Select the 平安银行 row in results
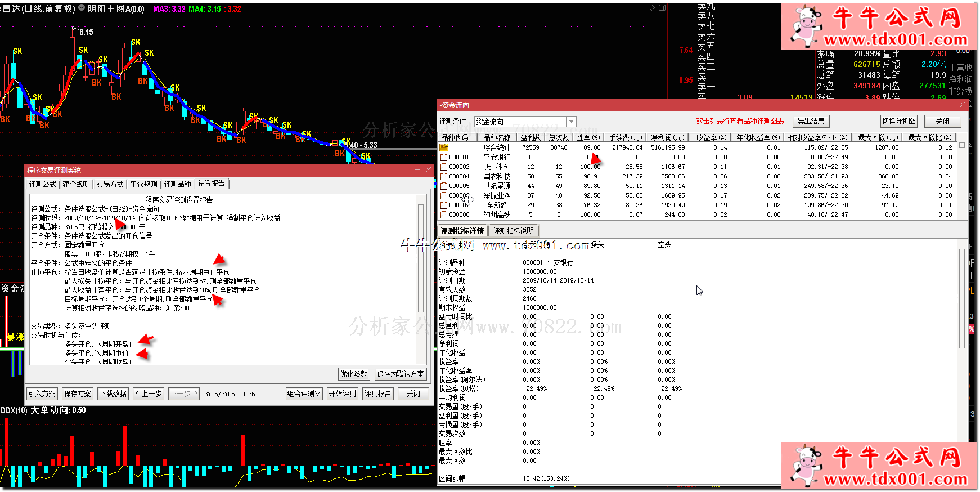Image resolution: width=980 pixels, height=492 pixels. click(x=697, y=157)
